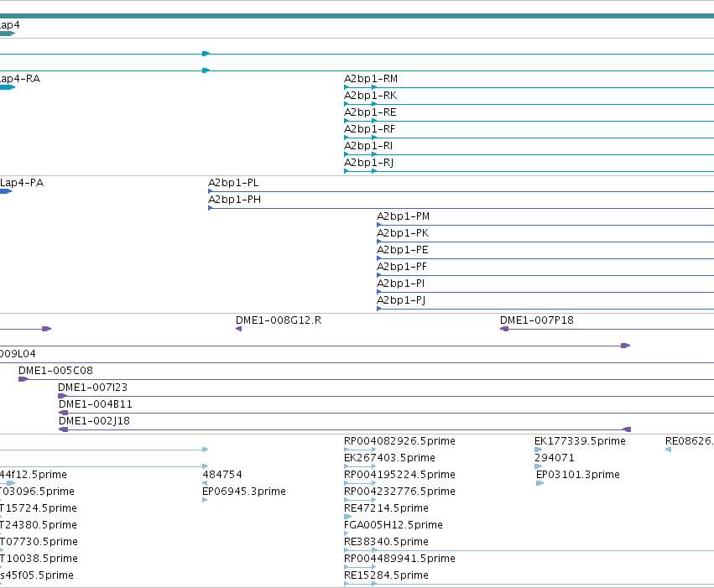Select the A2bp1-RI transcript label
The width and height of the screenshot is (714, 588).
(x=368, y=146)
